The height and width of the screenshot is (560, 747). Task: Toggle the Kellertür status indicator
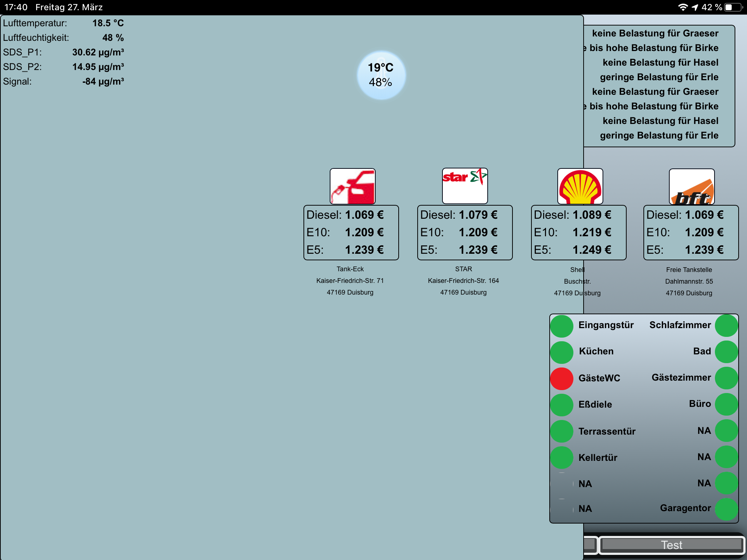(561, 458)
